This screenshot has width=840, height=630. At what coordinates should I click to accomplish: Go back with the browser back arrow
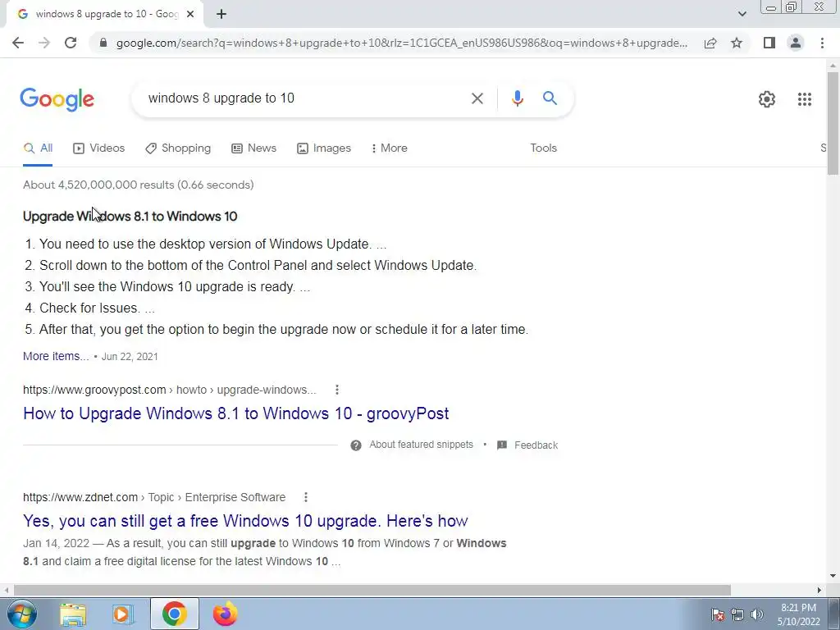pos(18,43)
